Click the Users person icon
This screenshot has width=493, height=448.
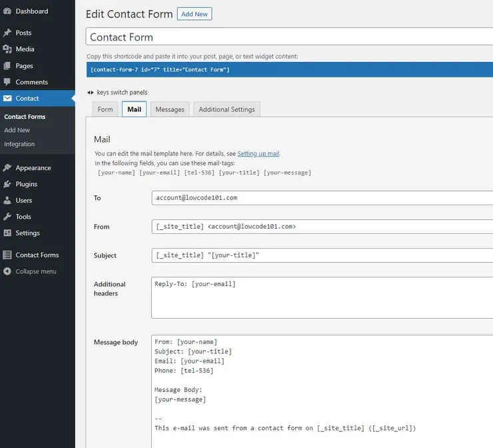7,201
